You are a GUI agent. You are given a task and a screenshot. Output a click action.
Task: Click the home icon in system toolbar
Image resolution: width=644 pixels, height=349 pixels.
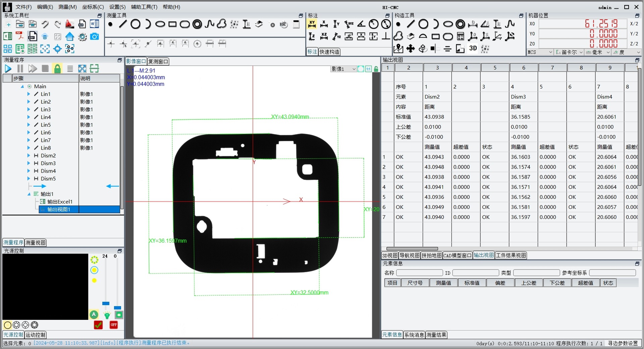(x=70, y=37)
